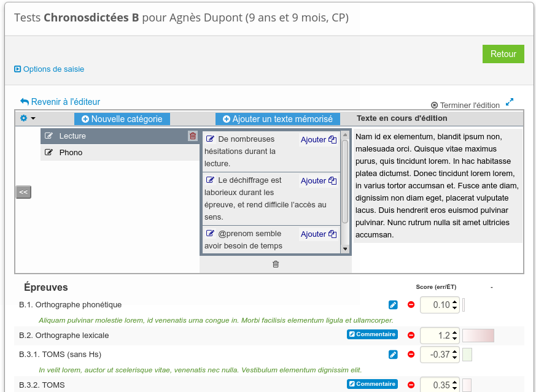
Task: Decrease the 1.2 score stepper
Action: point(454,339)
